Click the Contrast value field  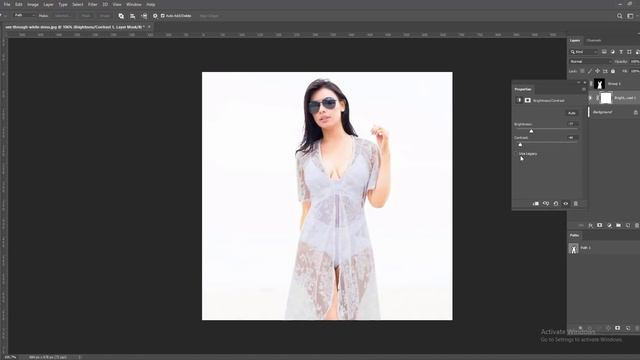coord(572,138)
